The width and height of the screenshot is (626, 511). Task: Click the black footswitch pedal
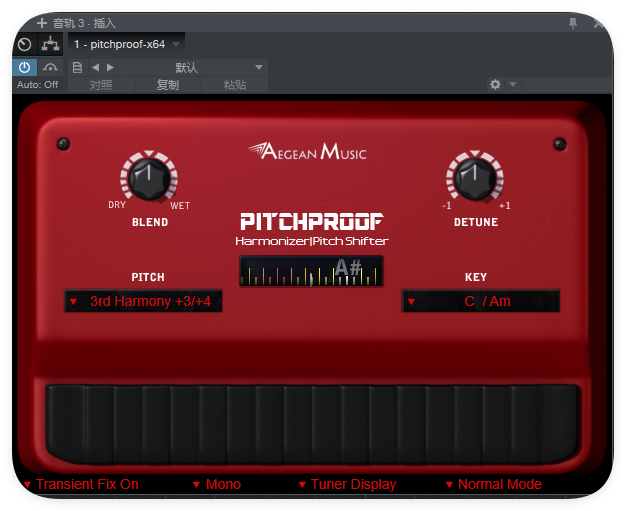tap(313, 424)
